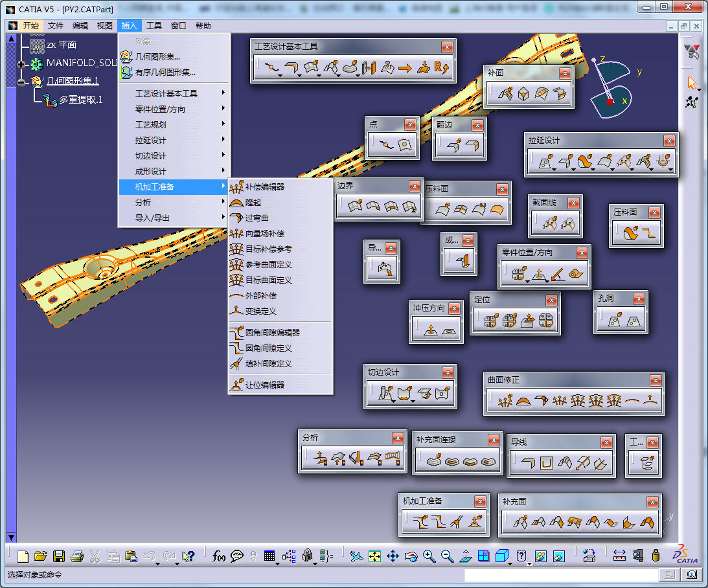Screen dimensions: 708x588
Task: Open the 导入/导出 submenu
Action: [174, 218]
